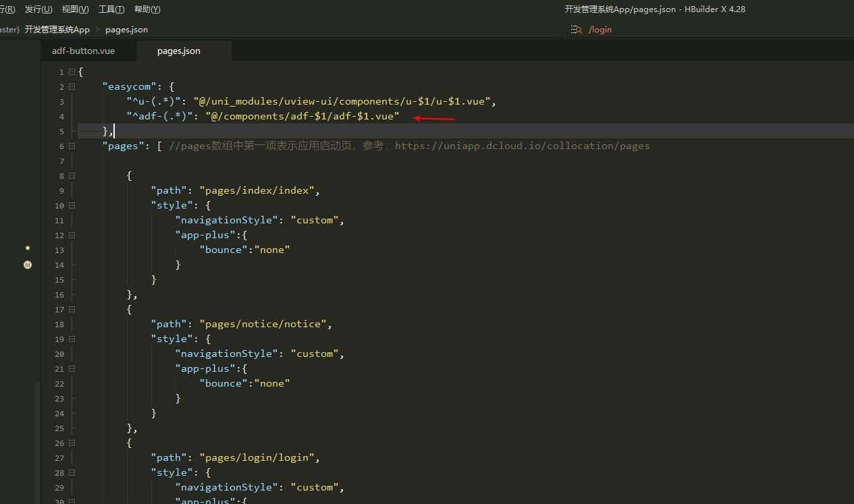Fold the notice page object on line 17
Image resolution: width=854 pixels, height=504 pixels.
coord(72,310)
